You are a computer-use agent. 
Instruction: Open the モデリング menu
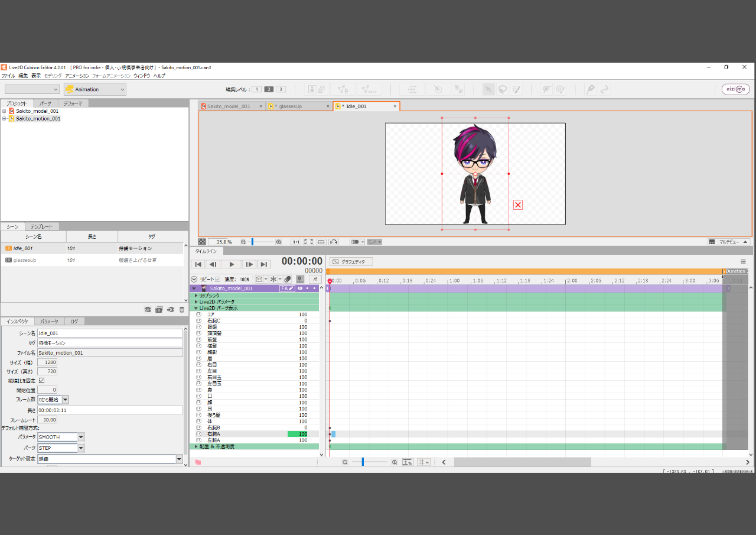(x=53, y=76)
